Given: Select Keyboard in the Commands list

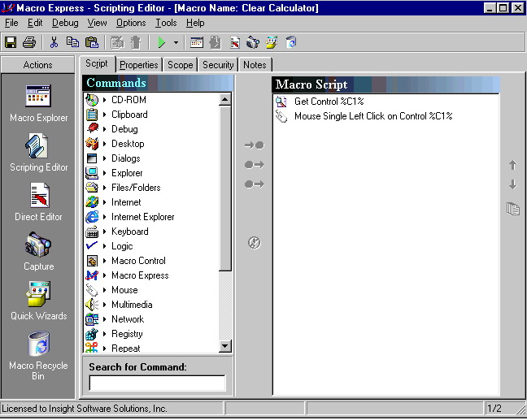Looking at the screenshot, I should point(130,232).
